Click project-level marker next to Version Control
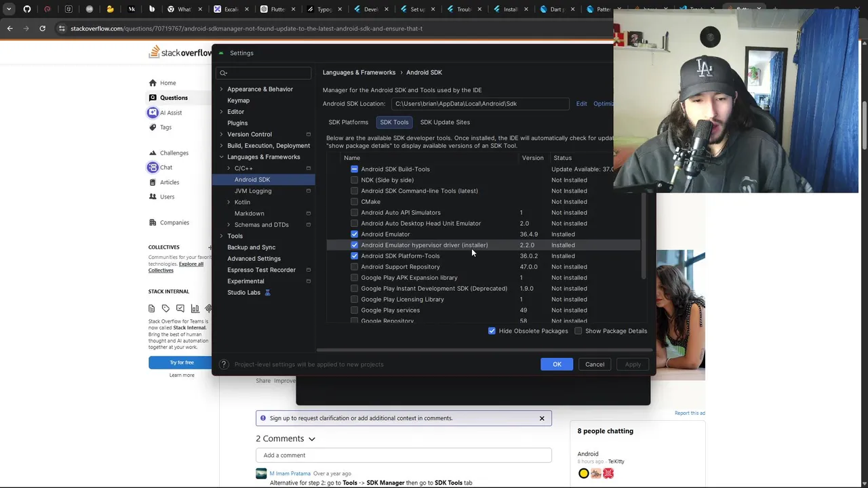868x488 pixels. [x=309, y=134]
